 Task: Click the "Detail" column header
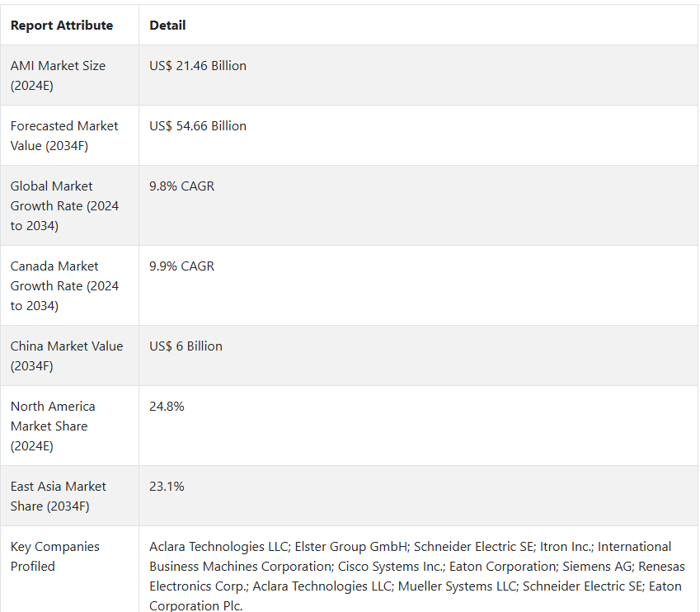(x=167, y=26)
